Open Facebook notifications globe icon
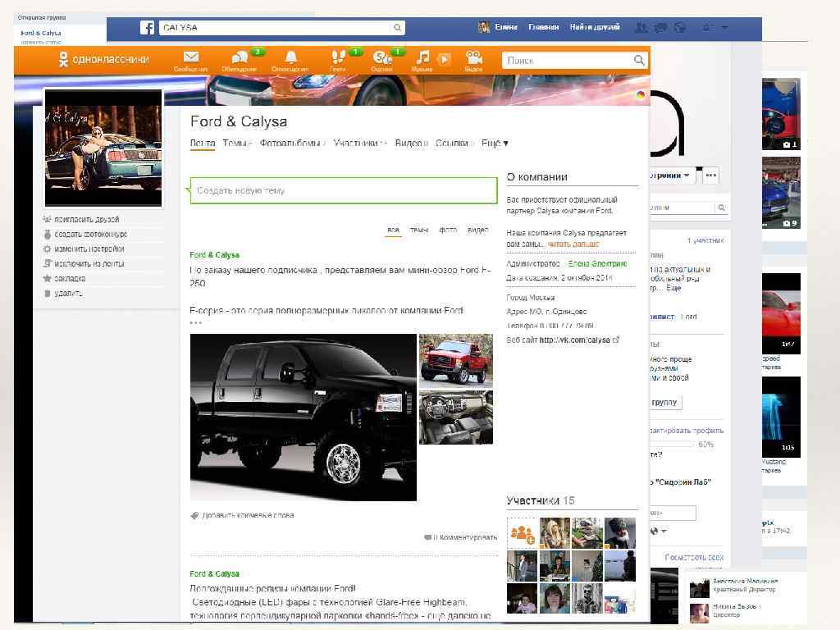840x630 pixels. tap(680, 27)
